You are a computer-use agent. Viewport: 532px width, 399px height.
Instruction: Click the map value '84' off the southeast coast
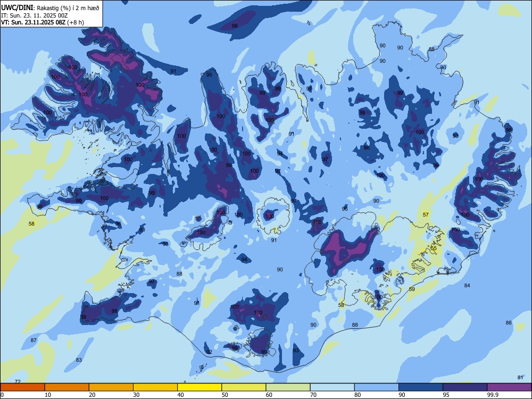(467, 285)
